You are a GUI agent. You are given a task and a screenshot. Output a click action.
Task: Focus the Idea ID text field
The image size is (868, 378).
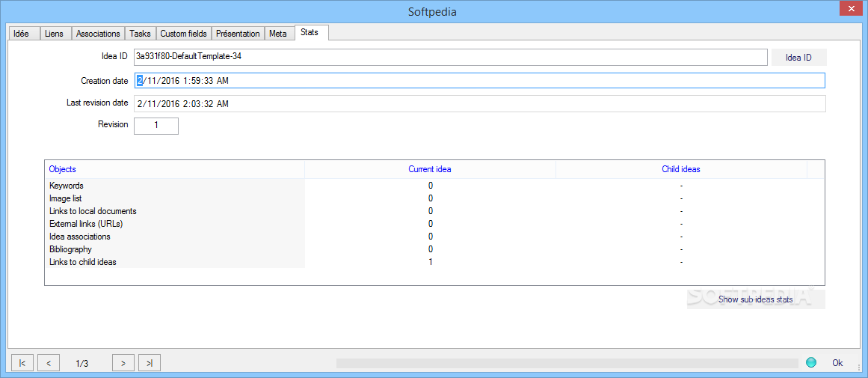[451, 57]
